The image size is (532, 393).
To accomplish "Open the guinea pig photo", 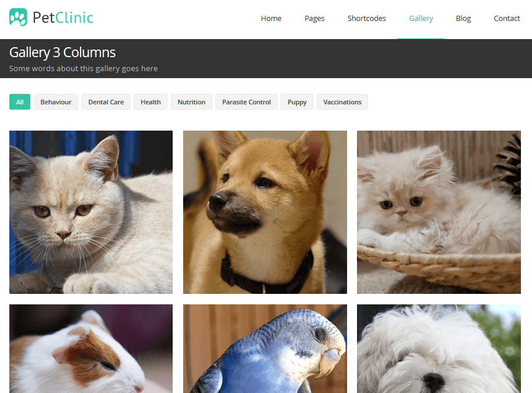I will [91, 349].
